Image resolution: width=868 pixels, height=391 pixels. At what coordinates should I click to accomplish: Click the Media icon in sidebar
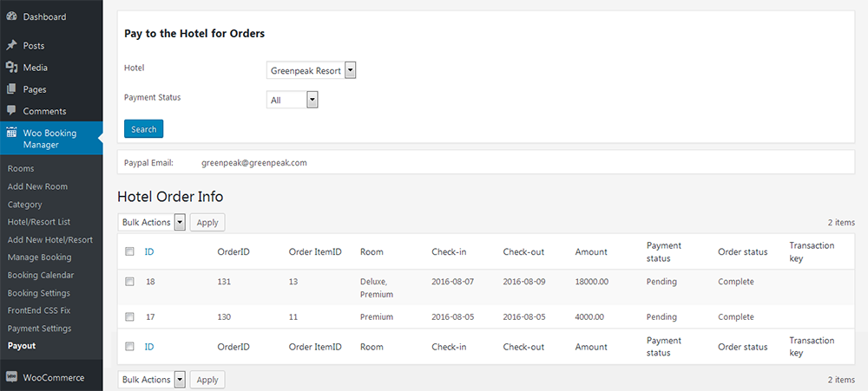(11, 67)
